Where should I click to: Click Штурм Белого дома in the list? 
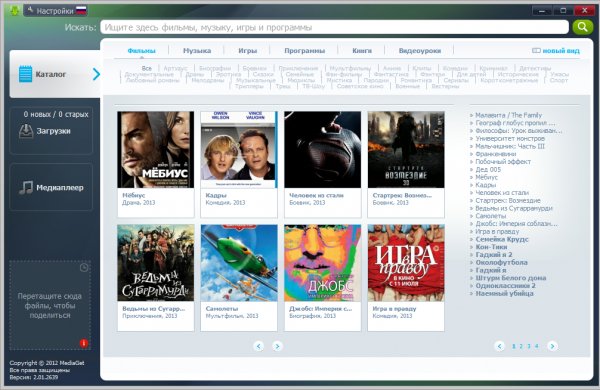(510, 278)
